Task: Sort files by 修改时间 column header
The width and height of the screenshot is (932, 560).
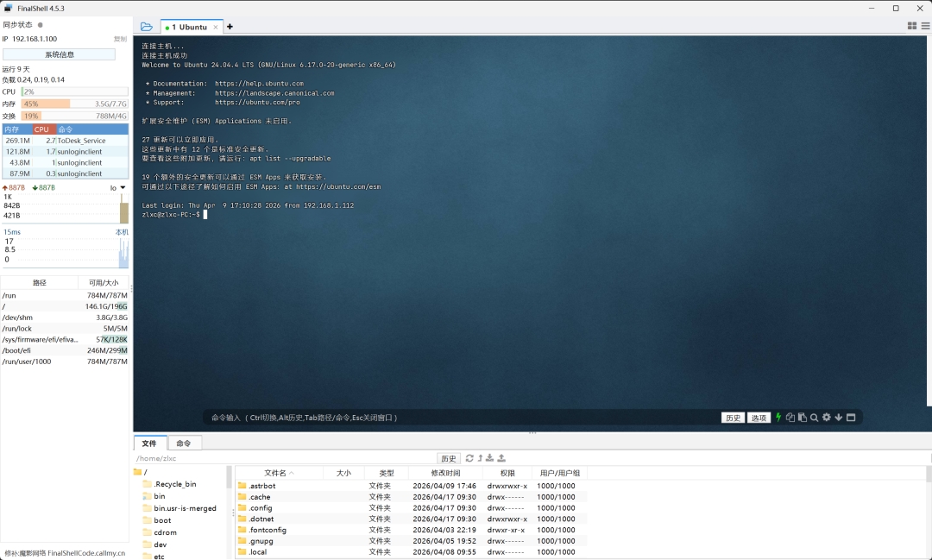Action: (x=446, y=473)
